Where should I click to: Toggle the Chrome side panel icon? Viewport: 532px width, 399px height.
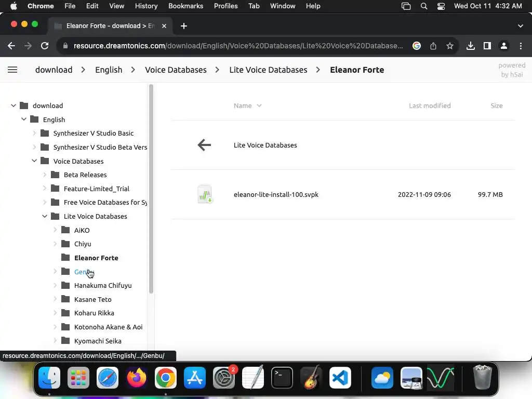pyautogui.click(x=487, y=46)
